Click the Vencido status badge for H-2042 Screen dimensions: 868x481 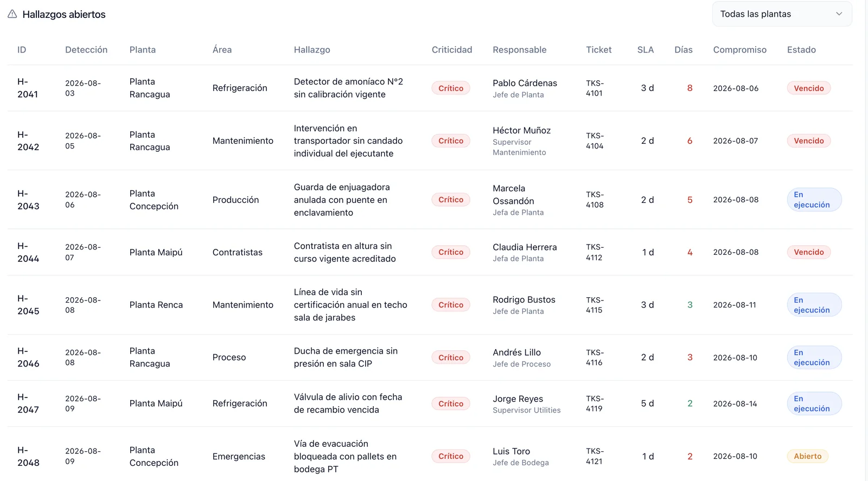[x=808, y=141]
